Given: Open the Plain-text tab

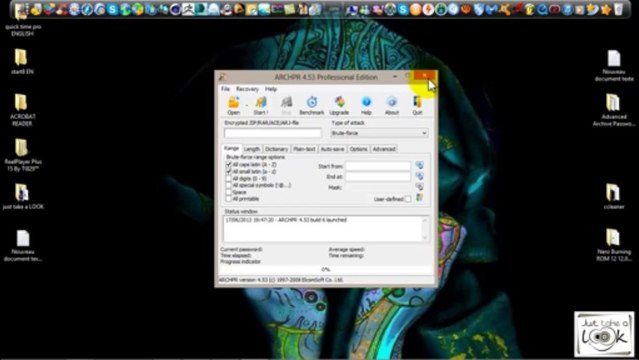Looking at the screenshot, I should (x=304, y=149).
